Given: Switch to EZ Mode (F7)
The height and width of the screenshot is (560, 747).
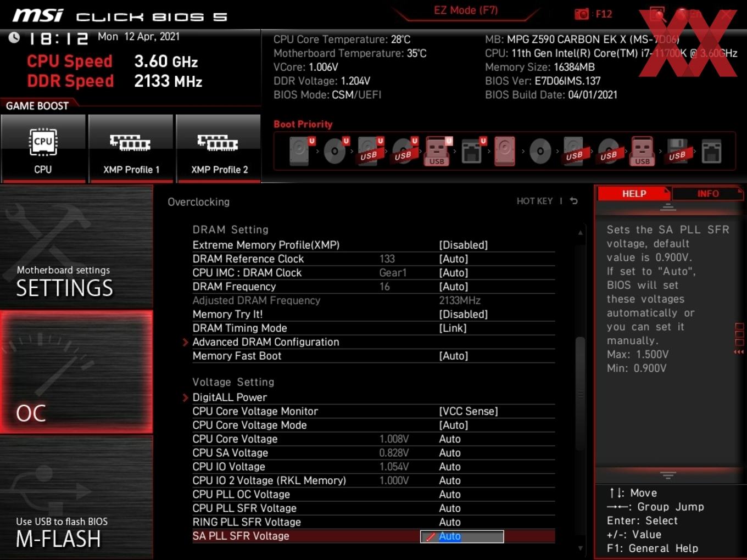Looking at the screenshot, I should pos(466,10).
